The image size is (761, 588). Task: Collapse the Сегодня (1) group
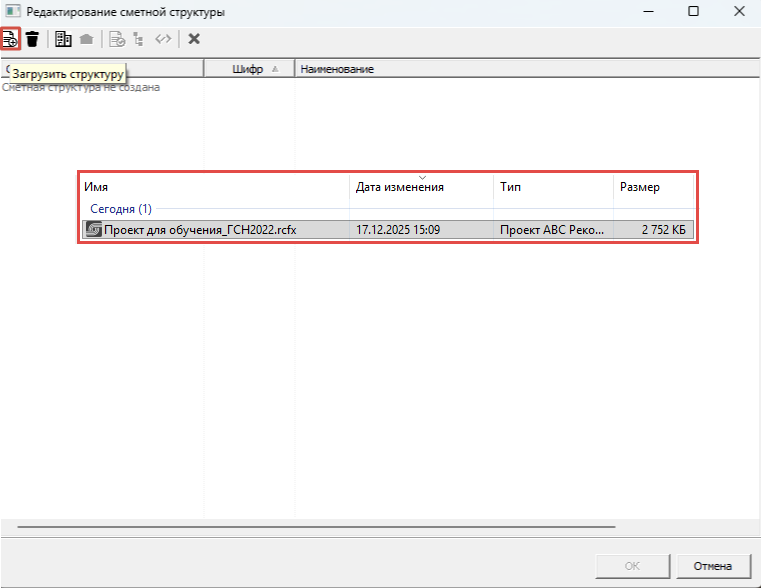[121, 209]
